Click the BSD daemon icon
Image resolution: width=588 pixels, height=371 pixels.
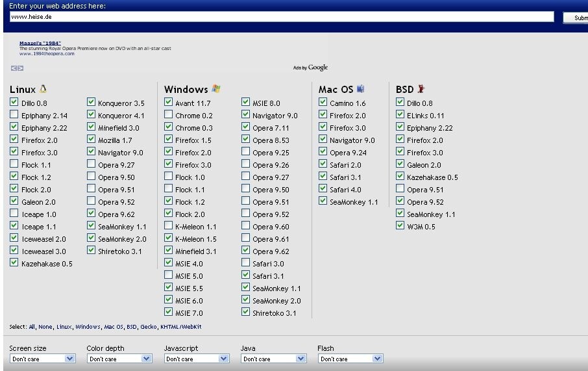point(421,89)
